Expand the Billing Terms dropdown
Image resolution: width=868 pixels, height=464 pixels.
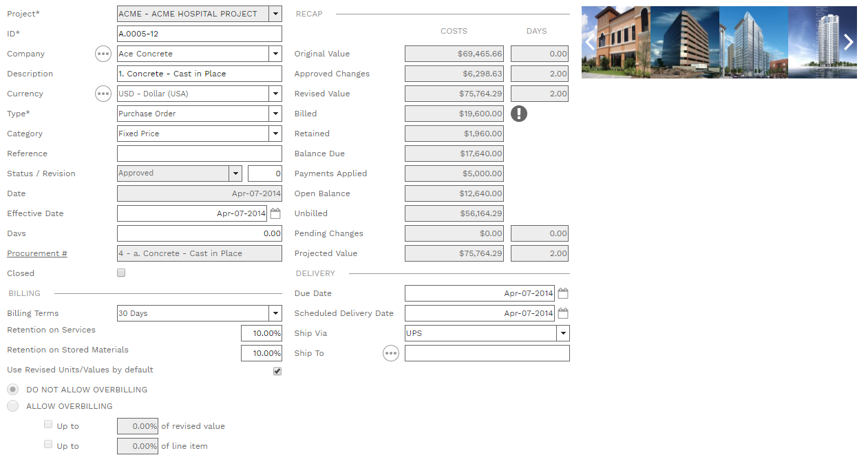tap(275, 313)
